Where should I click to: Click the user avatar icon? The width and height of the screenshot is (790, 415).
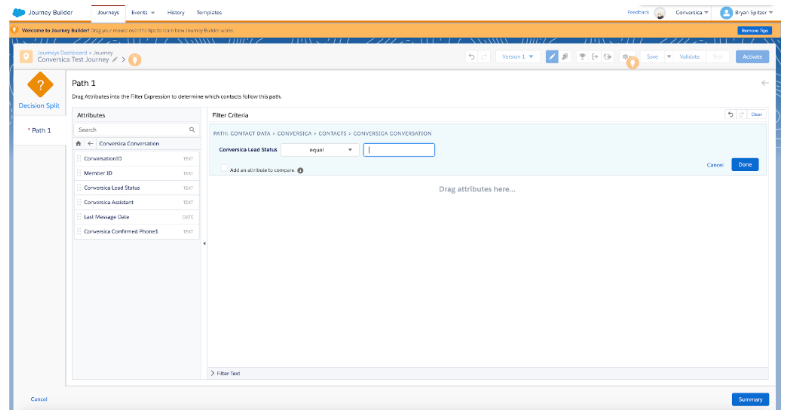726,13
